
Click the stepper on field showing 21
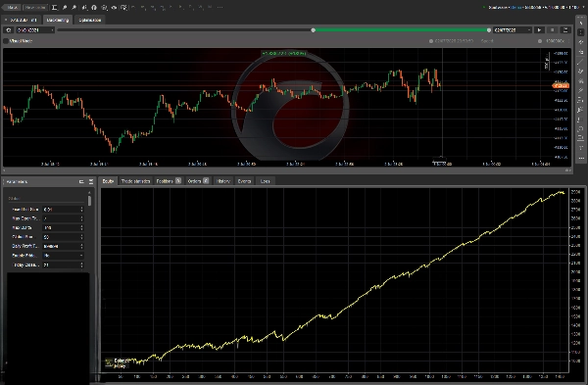[81, 265]
